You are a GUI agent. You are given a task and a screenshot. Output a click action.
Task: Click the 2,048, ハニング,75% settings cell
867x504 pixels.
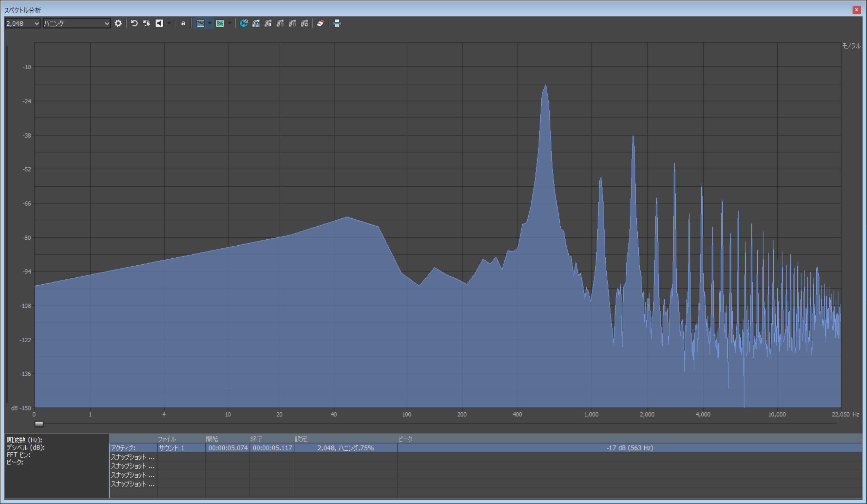click(346, 448)
